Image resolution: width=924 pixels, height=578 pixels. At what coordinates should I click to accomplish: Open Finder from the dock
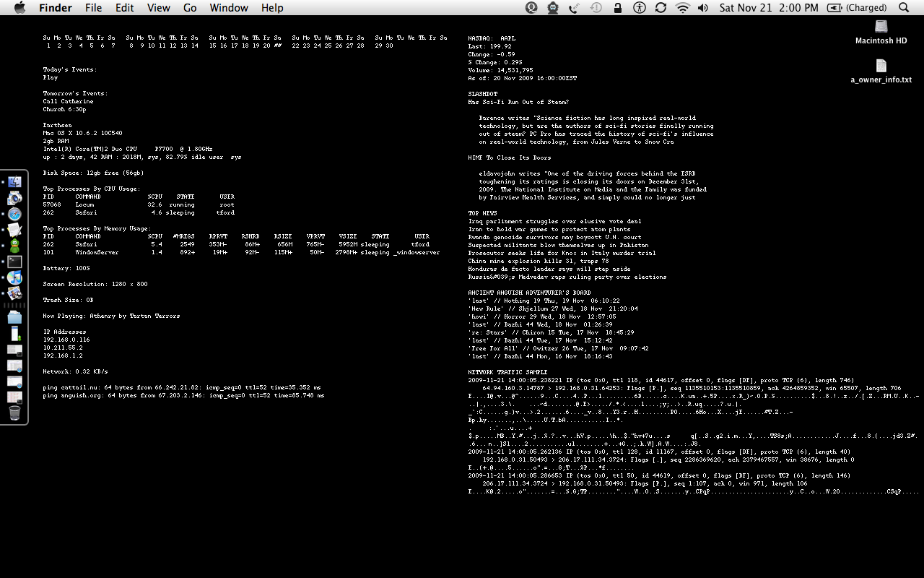coord(14,182)
